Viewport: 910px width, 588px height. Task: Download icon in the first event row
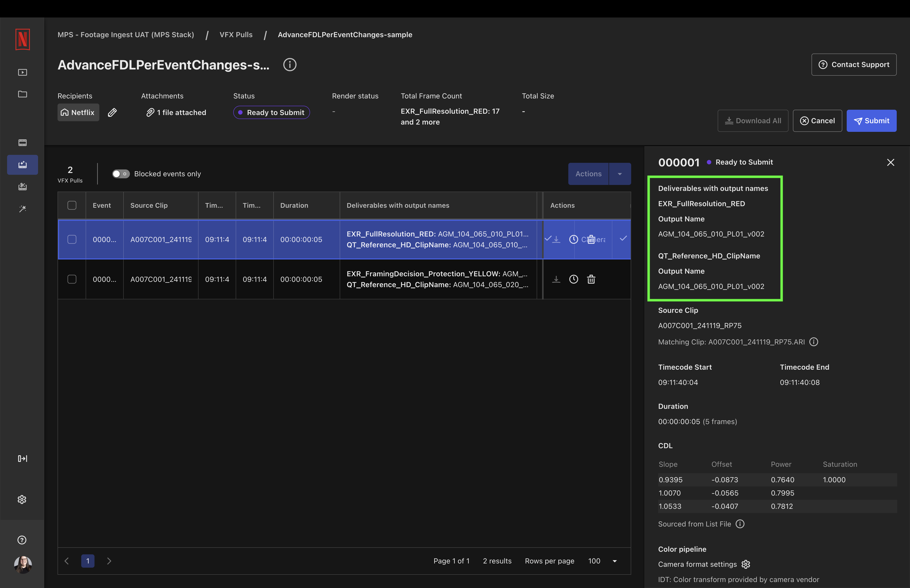tap(556, 239)
